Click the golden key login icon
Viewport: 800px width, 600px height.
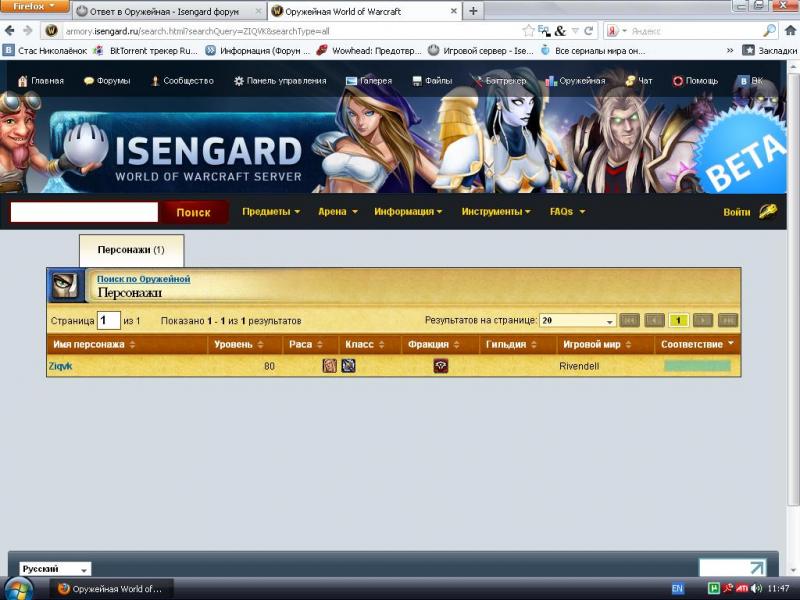pyautogui.click(x=767, y=211)
